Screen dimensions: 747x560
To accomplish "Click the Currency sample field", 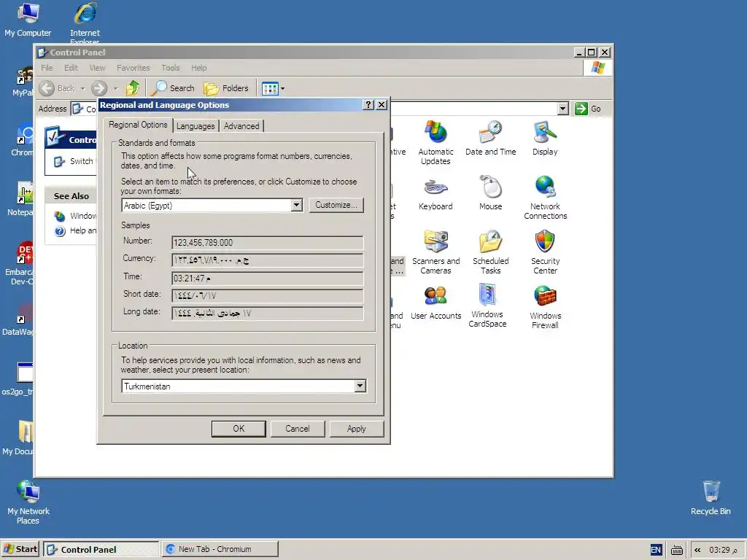I will pyautogui.click(x=267, y=260).
